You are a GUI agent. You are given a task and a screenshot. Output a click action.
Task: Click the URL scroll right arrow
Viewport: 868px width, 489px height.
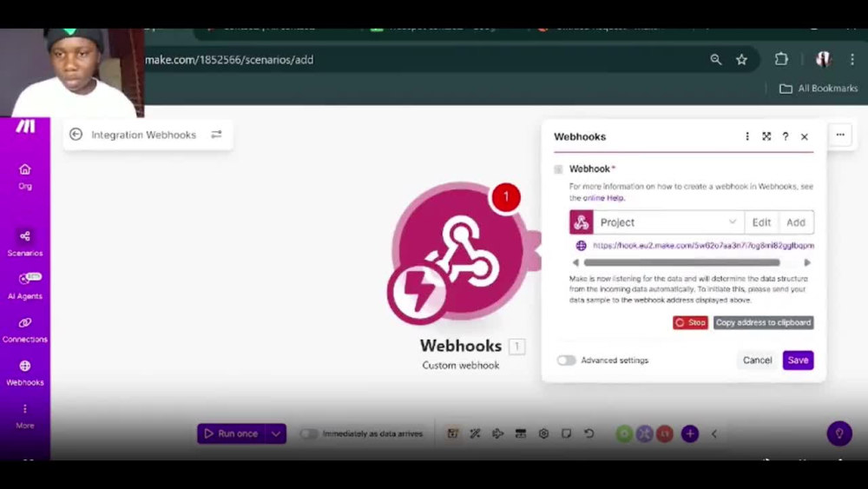click(x=807, y=262)
